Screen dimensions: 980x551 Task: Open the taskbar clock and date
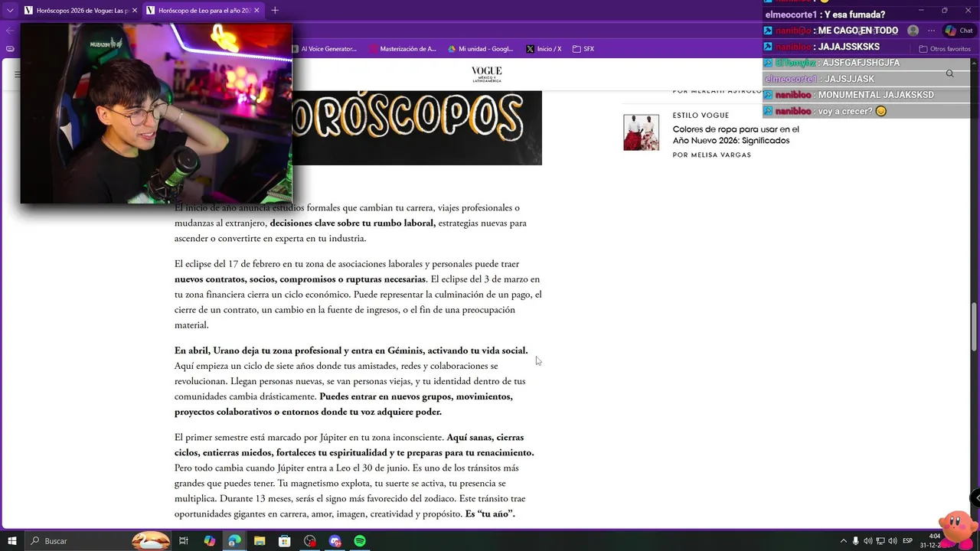coord(932,541)
